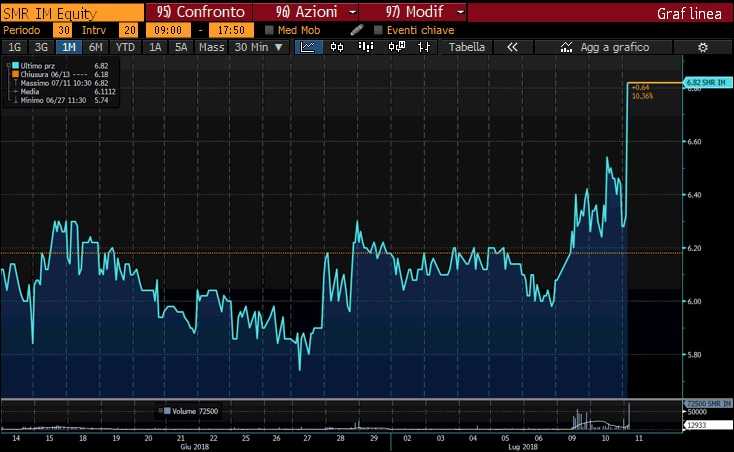Select the 6M range tab
The height and width of the screenshot is (452, 734).
95,47
